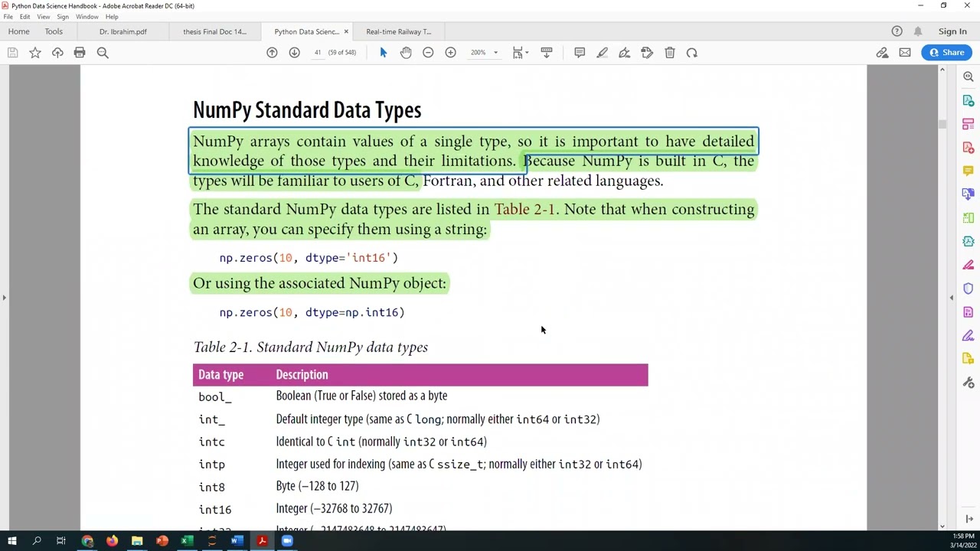Open the View menu

tap(44, 17)
